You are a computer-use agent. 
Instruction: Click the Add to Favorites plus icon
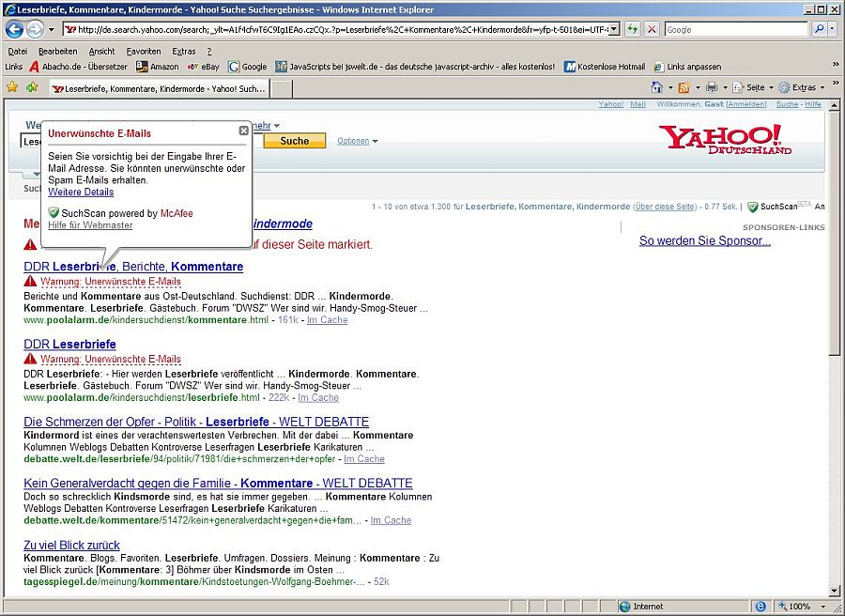[x=32, y=86]
